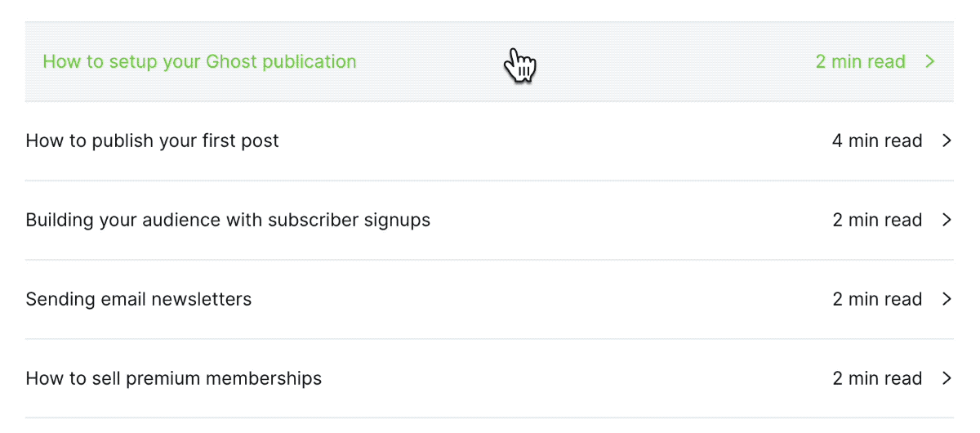Open 'How to publish your first post'
Screen dimensions: 980x433
(153, 141)
